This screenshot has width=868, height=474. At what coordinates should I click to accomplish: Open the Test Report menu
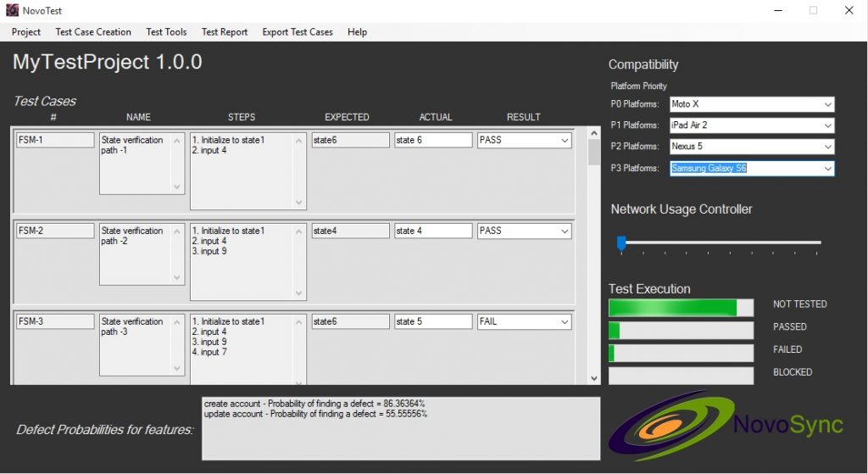click(224, 32)
